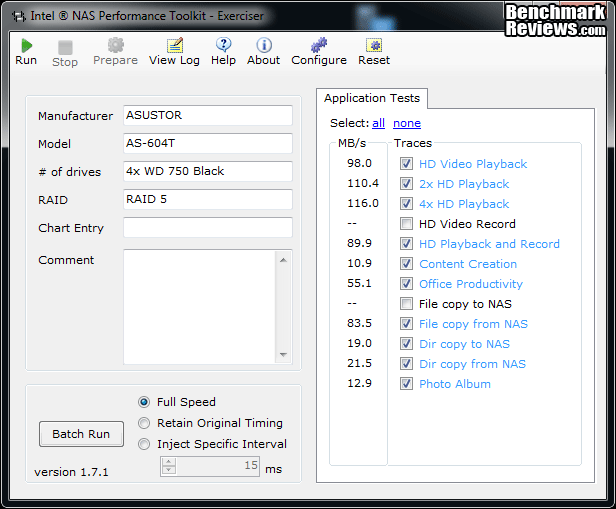Click inside the Comment text area
The width and height of the screenshot is (616, 509).
[200, 307]
